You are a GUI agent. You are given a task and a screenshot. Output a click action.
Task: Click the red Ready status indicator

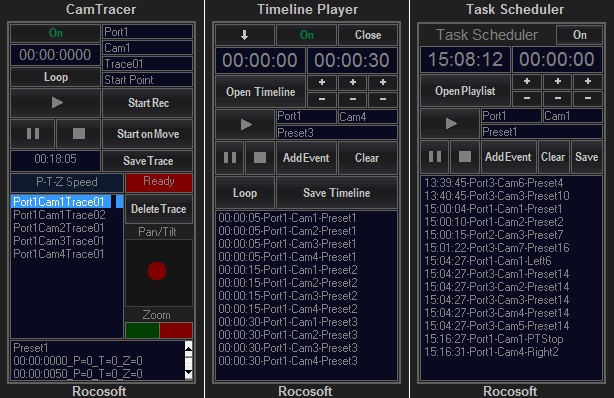pyautogui.click(x=159, y=182)
